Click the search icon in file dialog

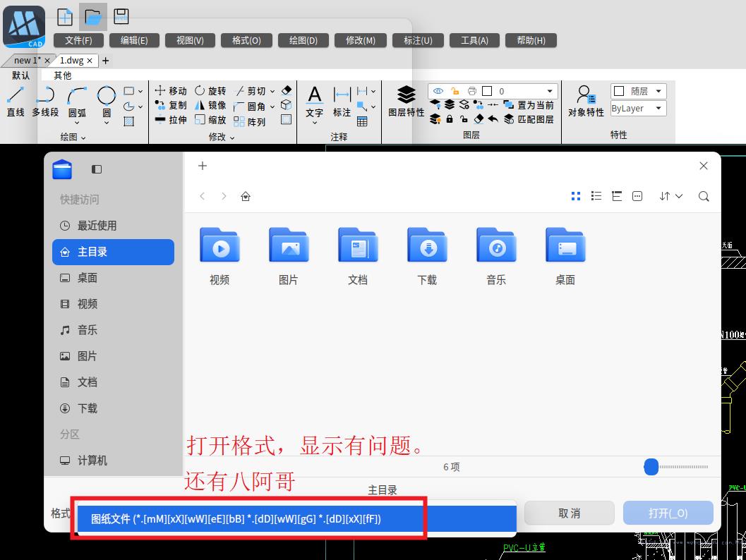pos(704,196)
